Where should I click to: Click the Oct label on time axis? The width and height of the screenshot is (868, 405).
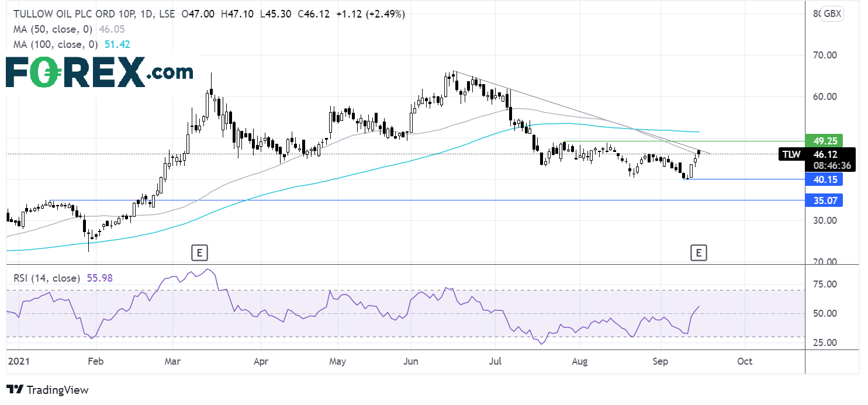pos(745,361)
